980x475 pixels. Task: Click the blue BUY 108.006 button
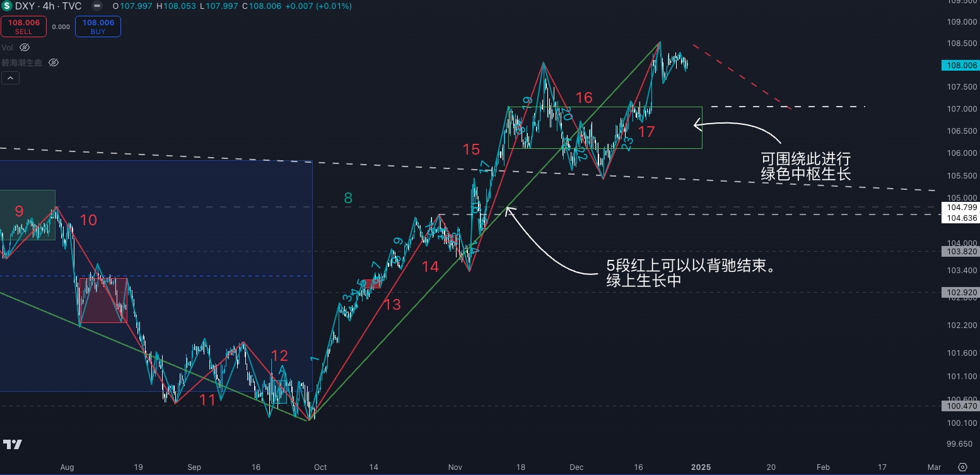coord(98,26)
